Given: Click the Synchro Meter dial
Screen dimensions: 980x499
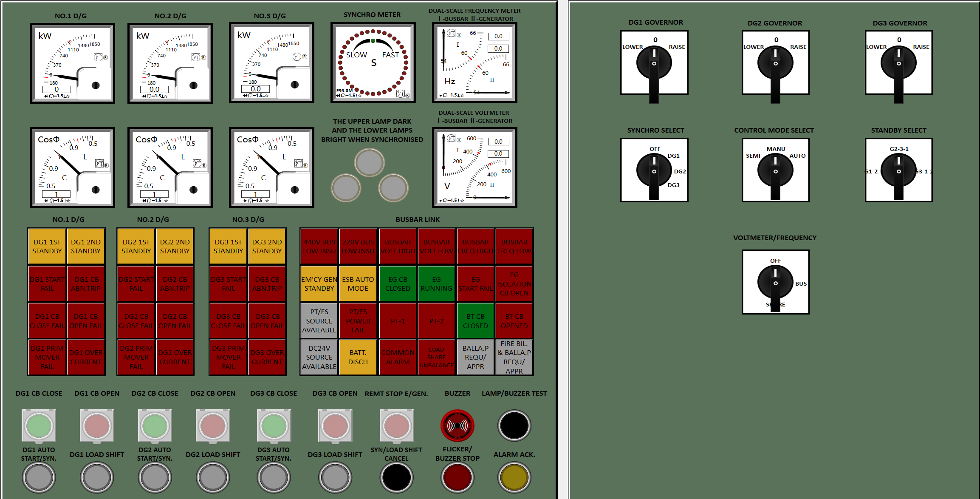Looking at the screenshot, I should click(373, 62).
